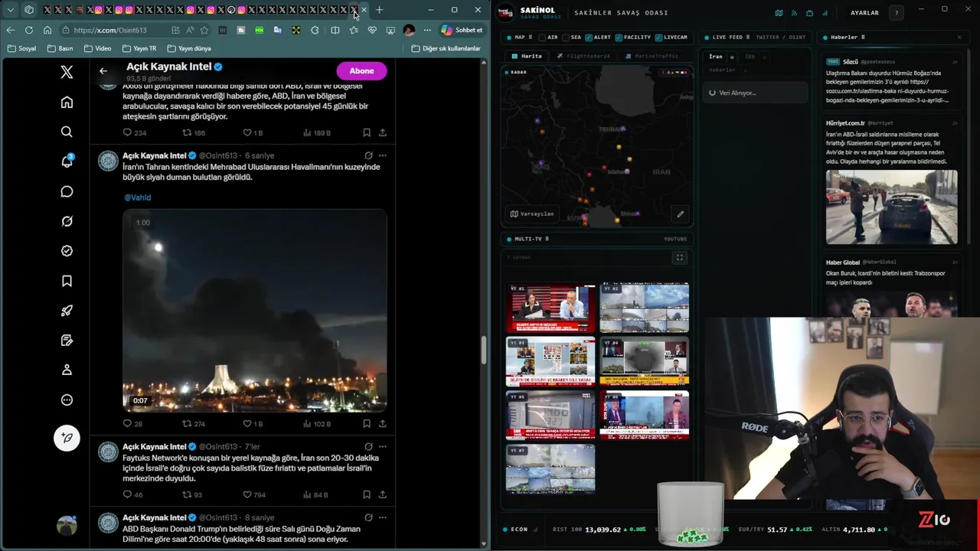Viewport: 980px width, 551px height.
Task: Open the Yayın dünya bookmarks folder
Action: point(188,48)
